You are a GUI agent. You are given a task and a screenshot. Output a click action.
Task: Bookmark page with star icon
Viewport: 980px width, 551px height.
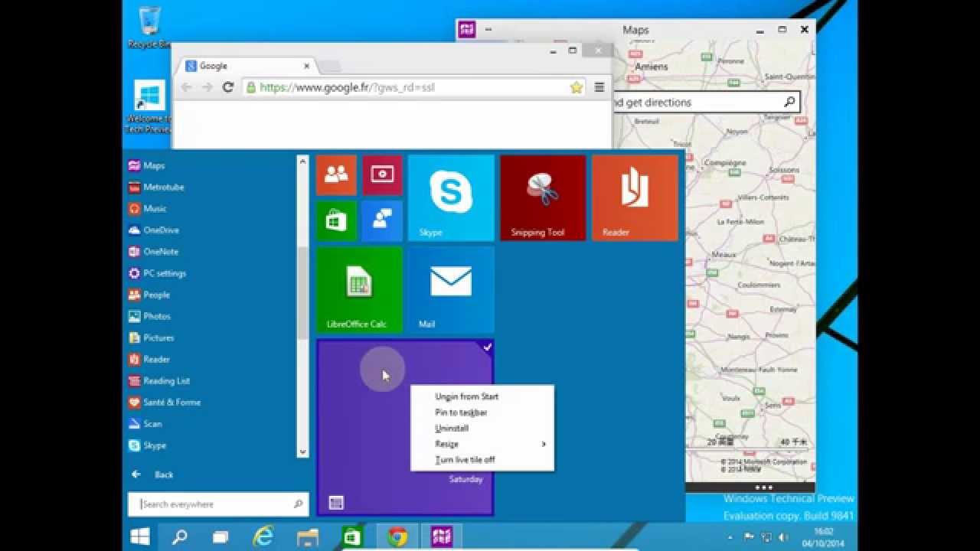577,87
